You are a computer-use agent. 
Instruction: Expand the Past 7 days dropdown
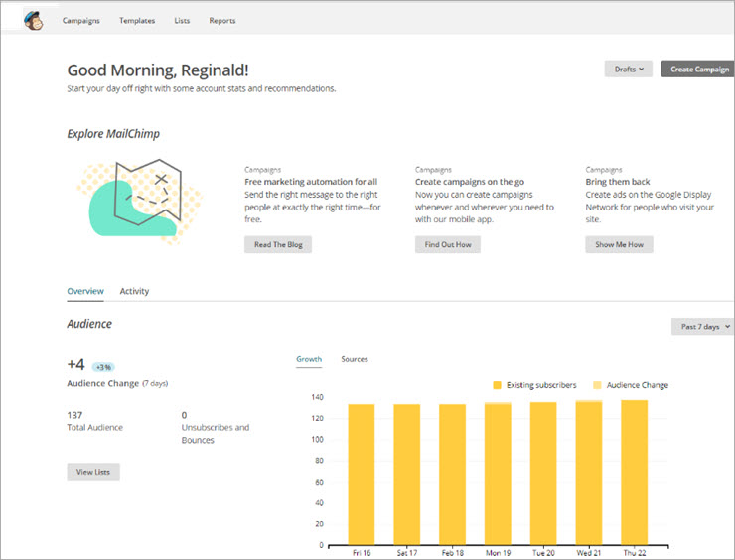click(704, 326)
